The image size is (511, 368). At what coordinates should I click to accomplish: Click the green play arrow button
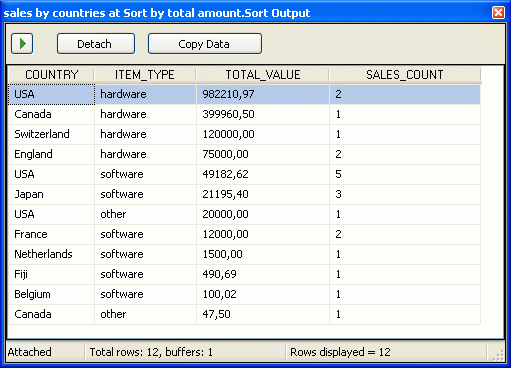pos(22,44)
